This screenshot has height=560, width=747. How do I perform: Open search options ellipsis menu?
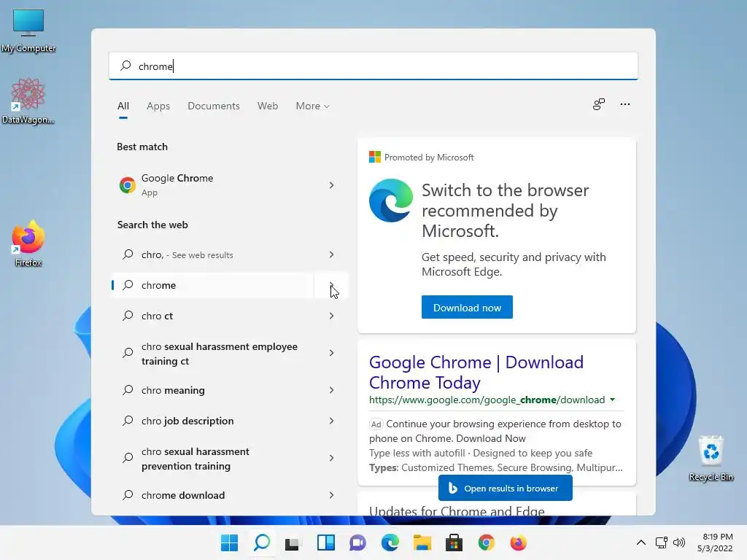[x=625, y=104]
